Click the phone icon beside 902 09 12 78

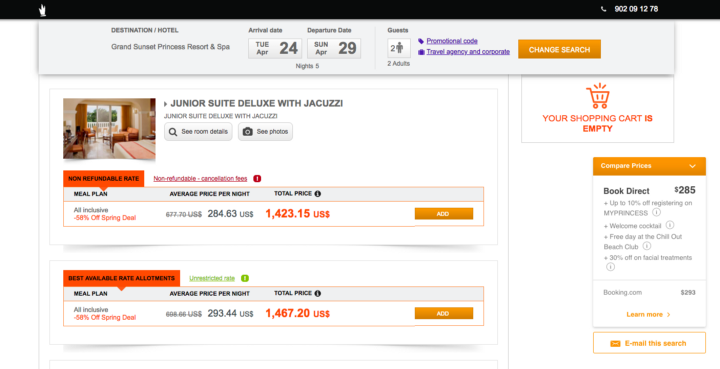603,9
